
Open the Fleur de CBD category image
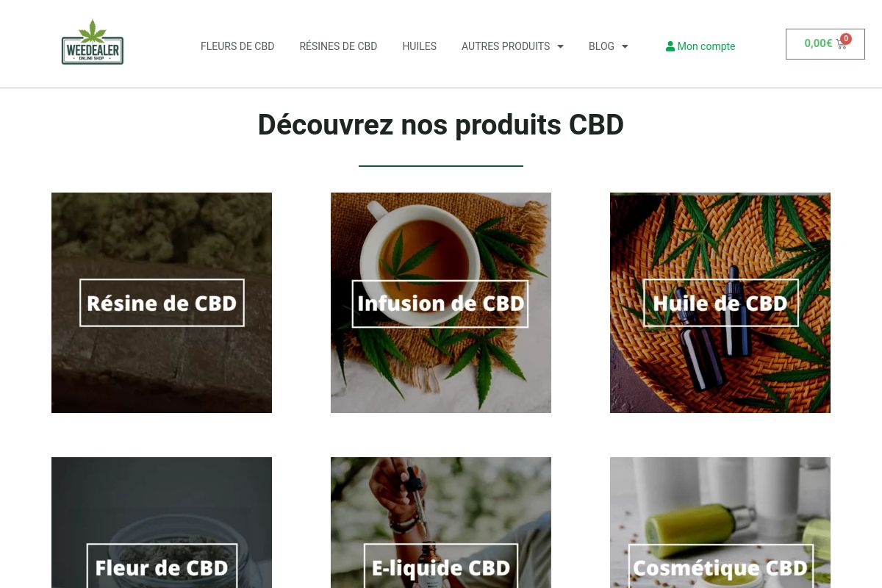[162, 523]
